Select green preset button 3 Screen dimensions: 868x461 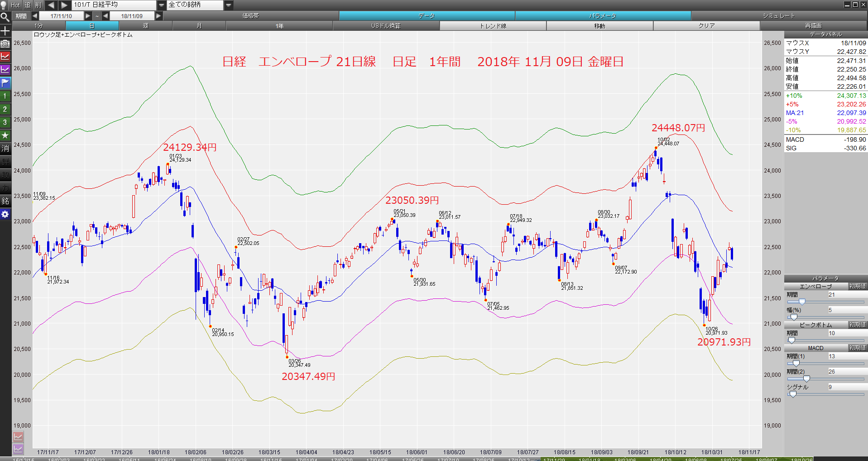tap(5, 123)
